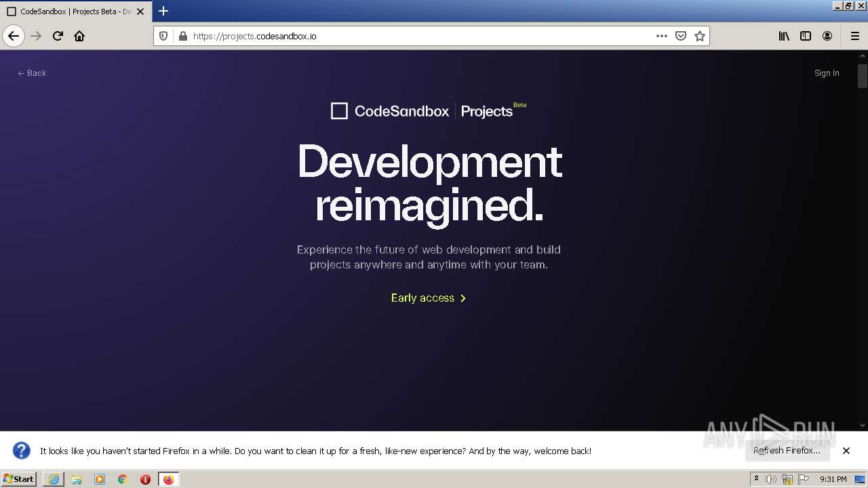Toggle the sidebar view
Viewport: 868px width, 488px height.
(x=806, y=36)
